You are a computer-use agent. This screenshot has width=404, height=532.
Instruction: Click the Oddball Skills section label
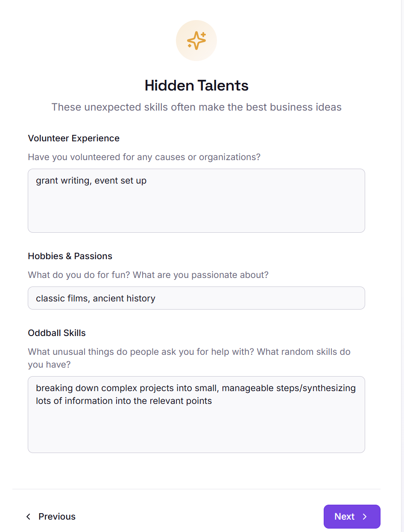click(x=57, y=333)
